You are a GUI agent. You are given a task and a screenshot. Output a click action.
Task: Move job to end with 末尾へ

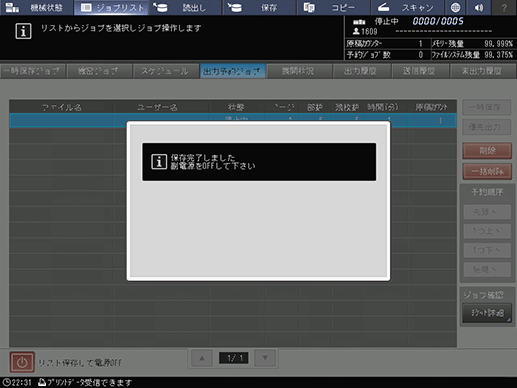pyautogui.click(x=487, y=269)
